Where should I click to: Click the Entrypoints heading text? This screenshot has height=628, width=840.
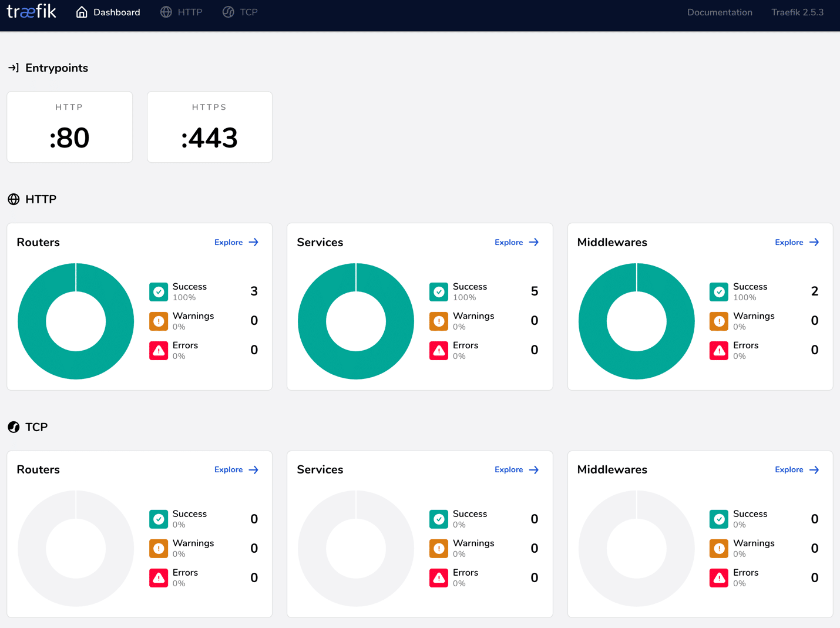[x=56, y=68]
